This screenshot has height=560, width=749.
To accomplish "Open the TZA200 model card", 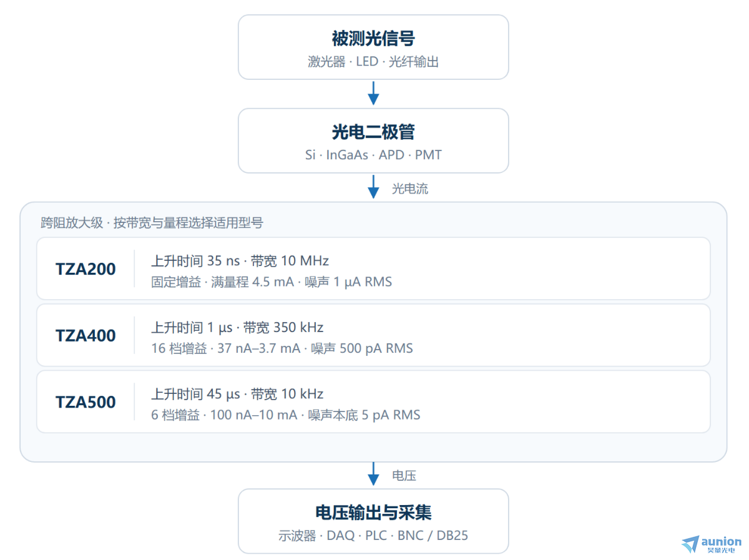I will pos(373,268).
